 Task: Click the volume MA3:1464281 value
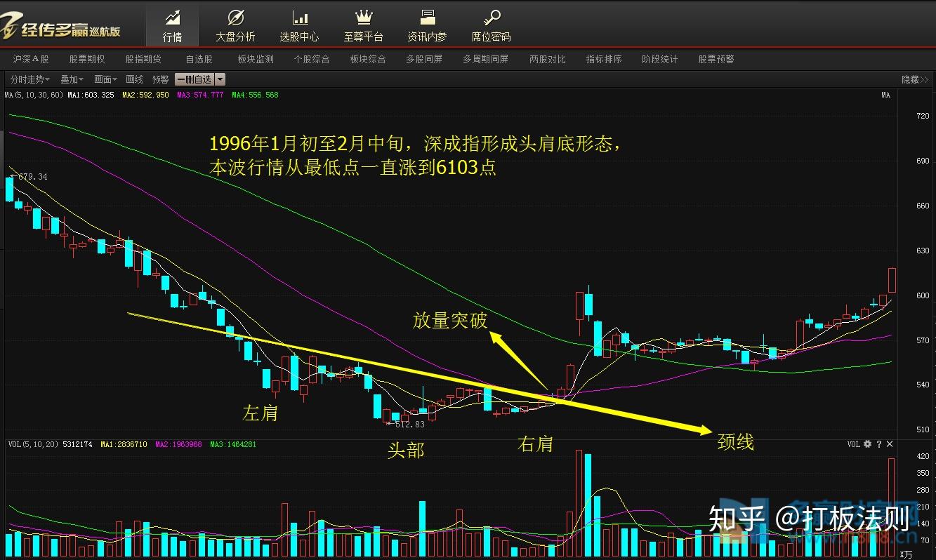click(x=233, y=444)
